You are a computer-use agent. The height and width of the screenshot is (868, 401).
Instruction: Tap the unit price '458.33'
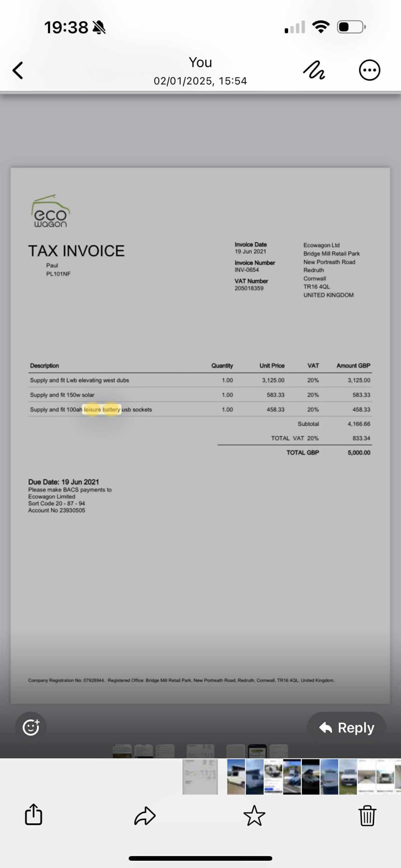tap(275, 409)
